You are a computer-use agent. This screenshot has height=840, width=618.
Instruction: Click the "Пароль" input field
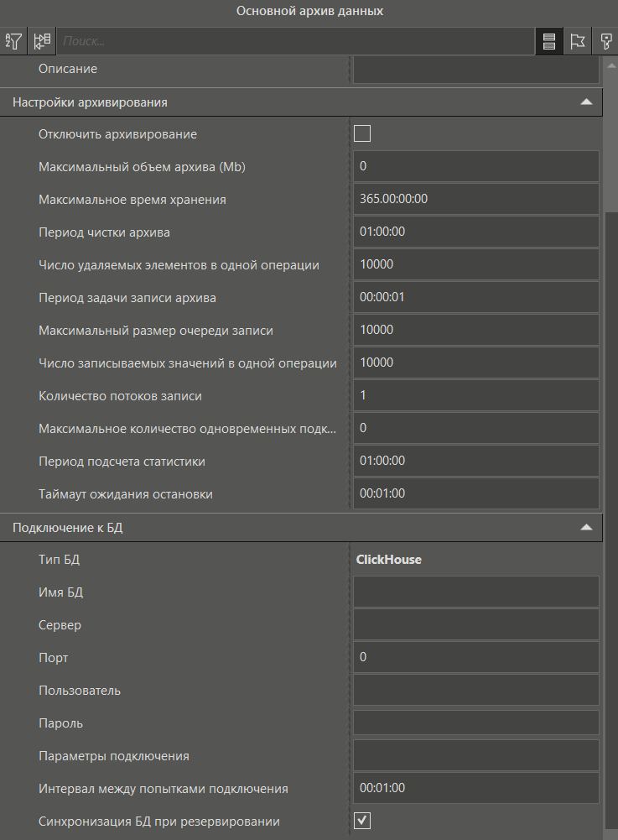475,723
